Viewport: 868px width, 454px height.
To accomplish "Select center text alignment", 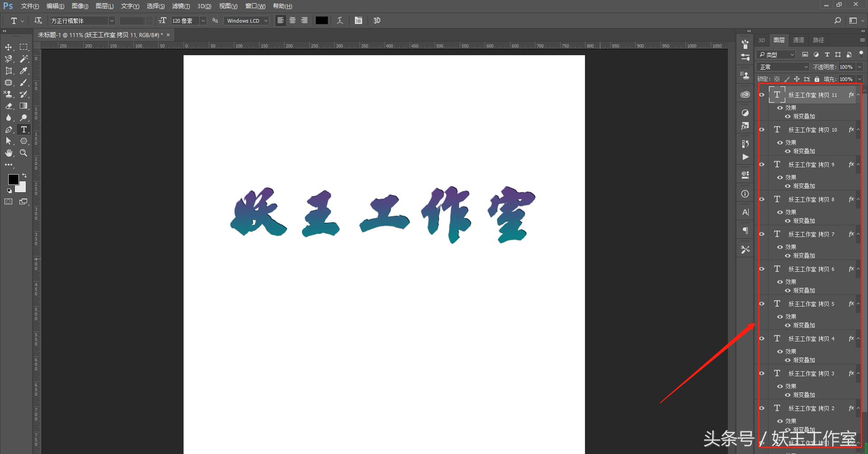I will pos(292,20).
